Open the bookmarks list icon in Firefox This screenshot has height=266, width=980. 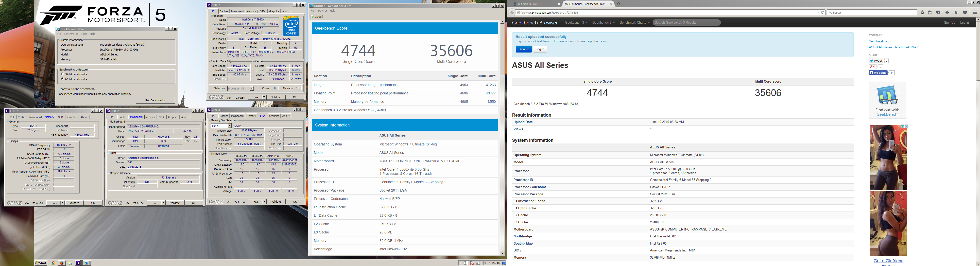click(930, 13)
